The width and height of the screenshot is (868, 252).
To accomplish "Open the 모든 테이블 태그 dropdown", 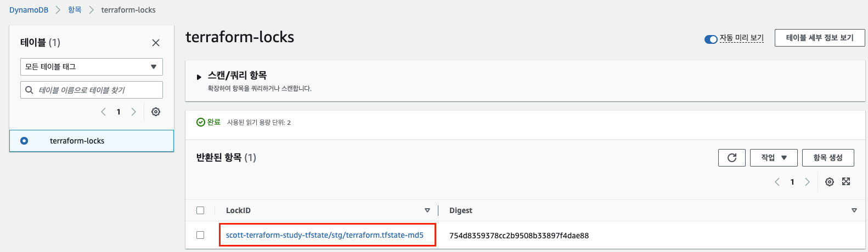I will point(92,67).
